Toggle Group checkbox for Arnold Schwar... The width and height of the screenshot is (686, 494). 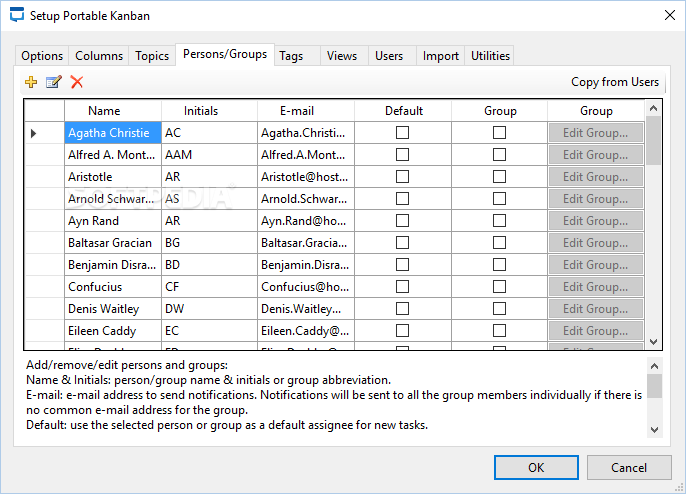click(499, 199)
